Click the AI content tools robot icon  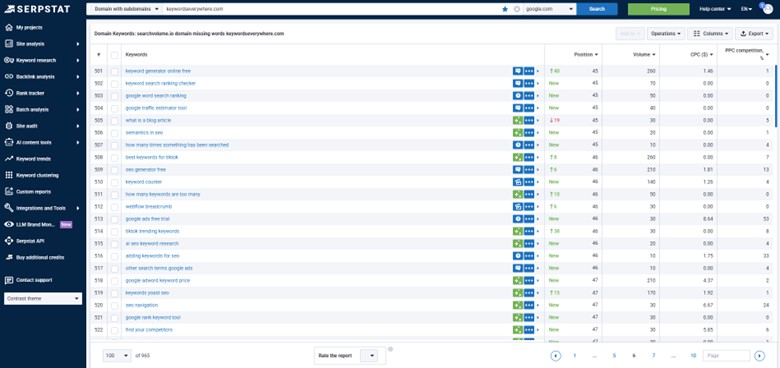8,142
